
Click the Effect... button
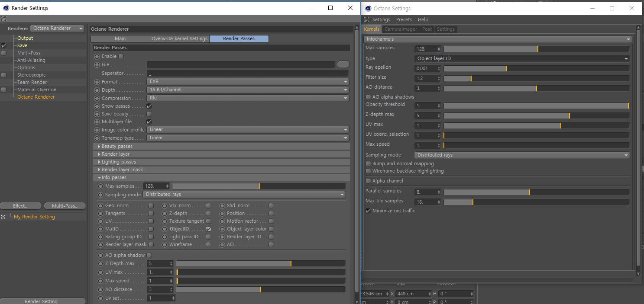point(20,206)
